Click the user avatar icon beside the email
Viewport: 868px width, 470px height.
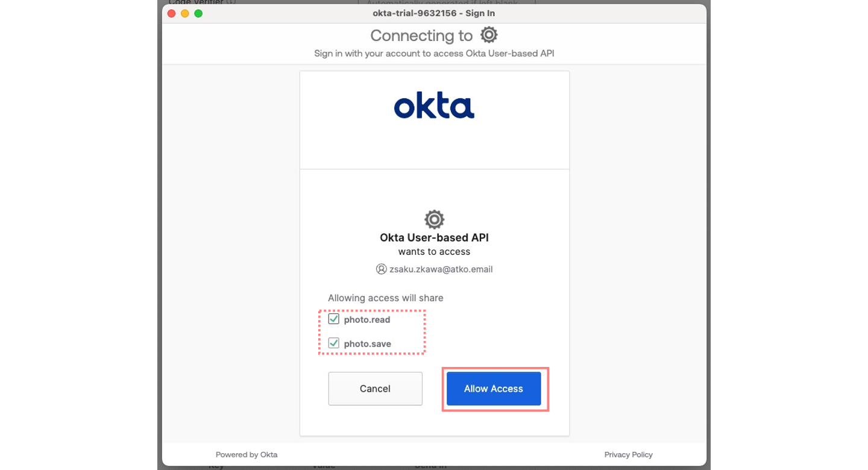coord(381,269)
